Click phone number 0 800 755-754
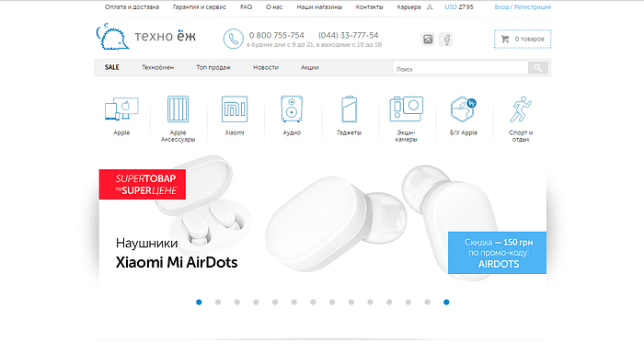The height and width of the screenshot is (355, 644). (276, 35)
